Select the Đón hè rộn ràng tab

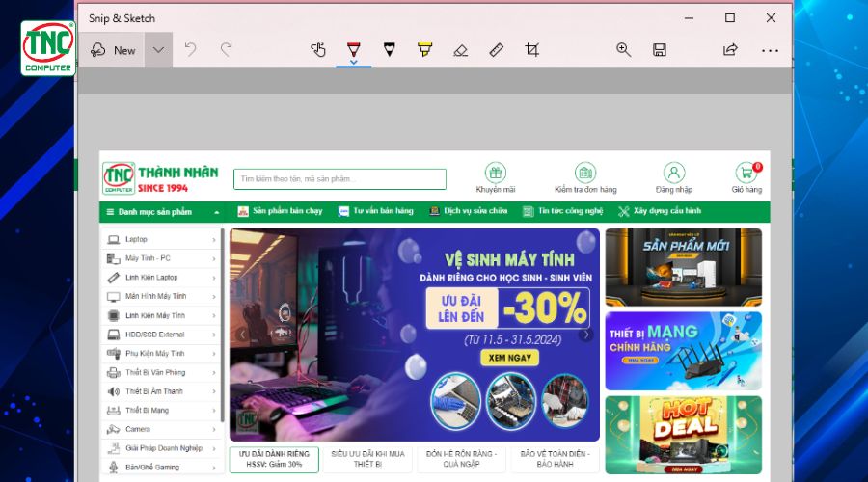pyautogui.click(x=461, y=459)
